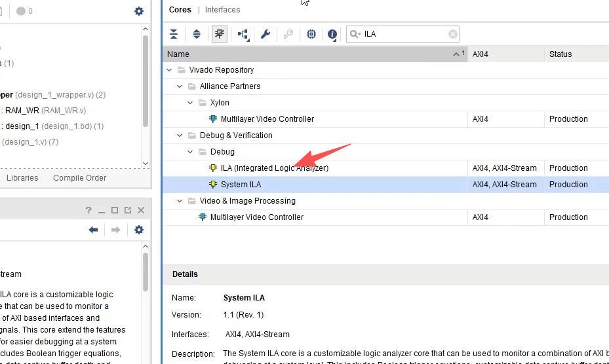Click the Sources panel vertical scrollbar
The width and height of the screenshot is (609, 364).
point(146,81)
